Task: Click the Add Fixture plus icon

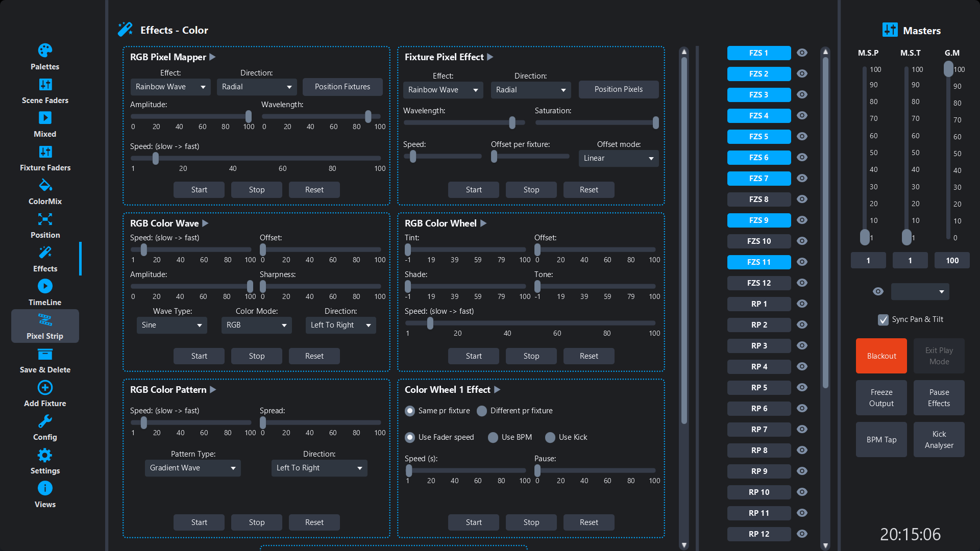Action: 45,387
